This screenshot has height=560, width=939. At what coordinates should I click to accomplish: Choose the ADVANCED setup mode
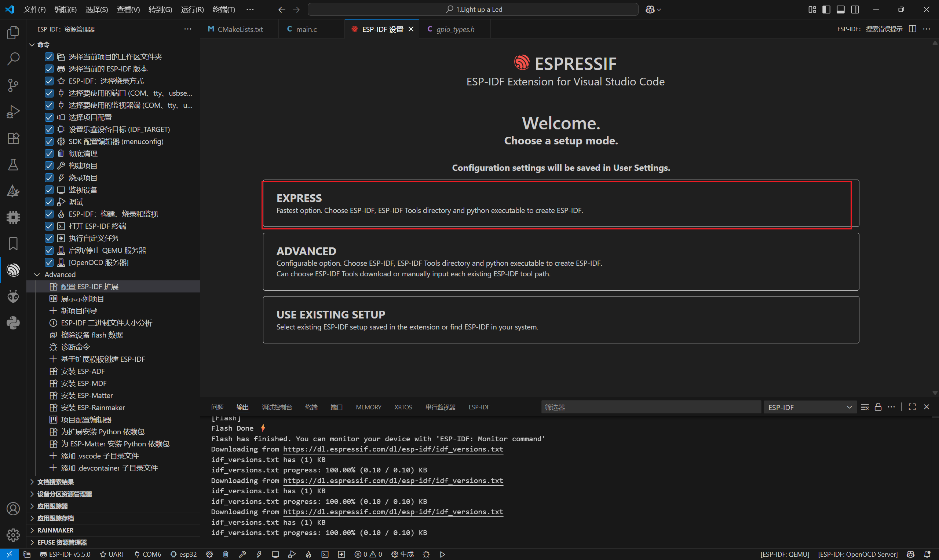(561, 262)
